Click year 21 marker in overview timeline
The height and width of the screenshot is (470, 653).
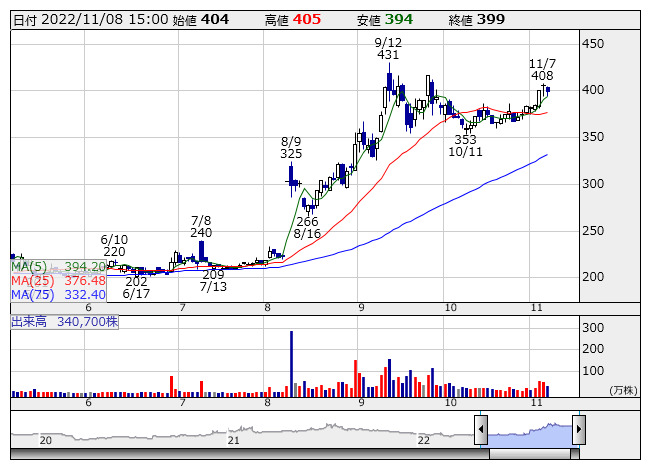(x=234, y=440)
